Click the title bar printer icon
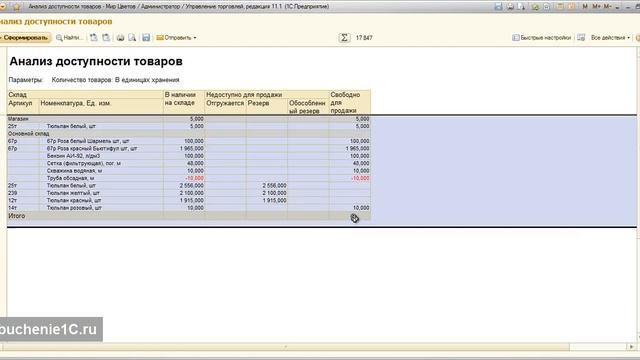The image size is (640, 360). pos(510,7)
